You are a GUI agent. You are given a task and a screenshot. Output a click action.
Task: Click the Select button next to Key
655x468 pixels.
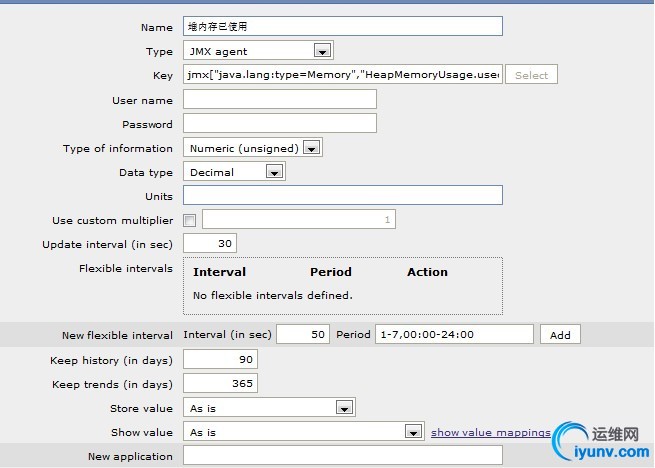531,74
